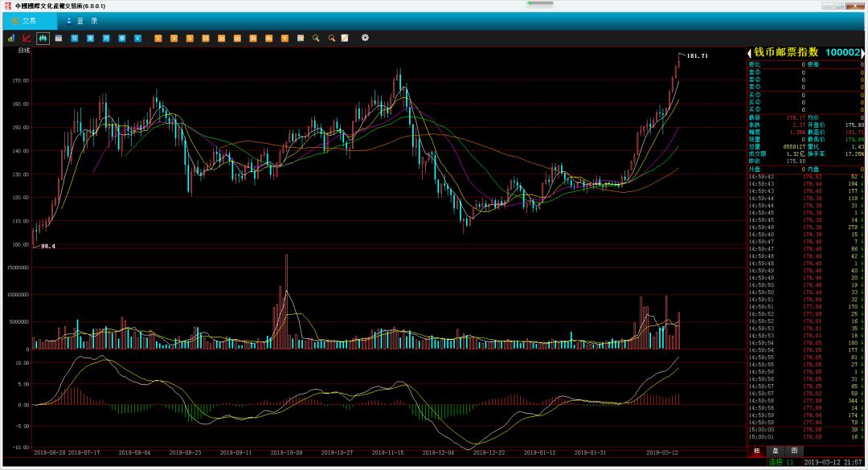
Task: Click the 2019-03-12 date on the time axis
Action: point(662,453)
